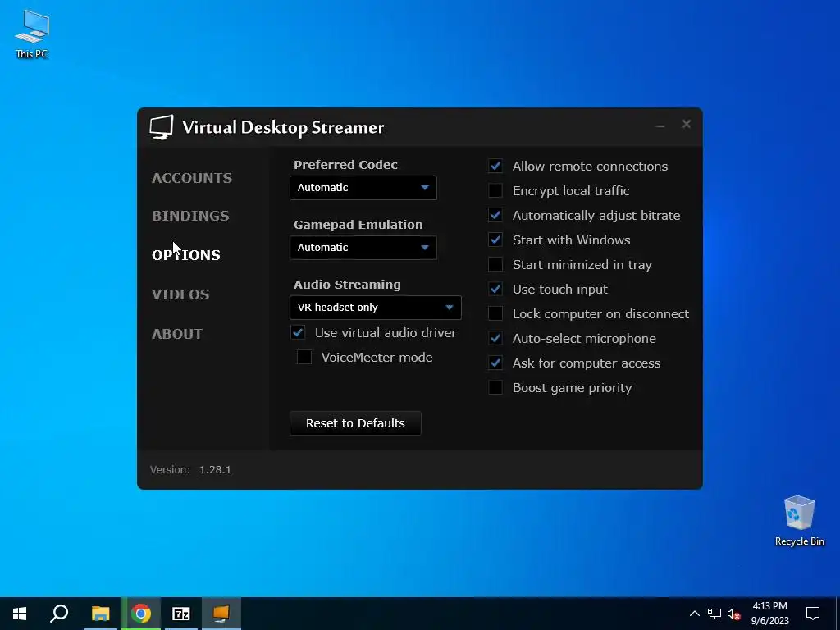
Task: Disable Allow remote connections
Action: 495,166
